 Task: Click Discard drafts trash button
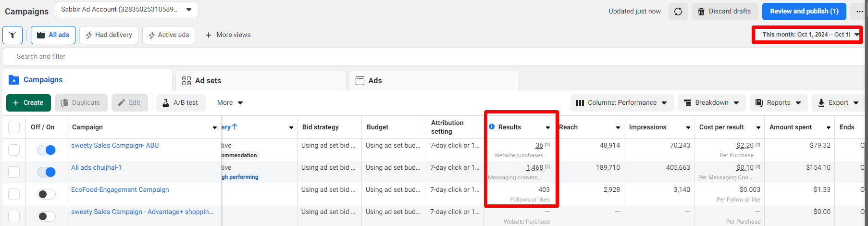pyautogui.click(x=724, y=12)
